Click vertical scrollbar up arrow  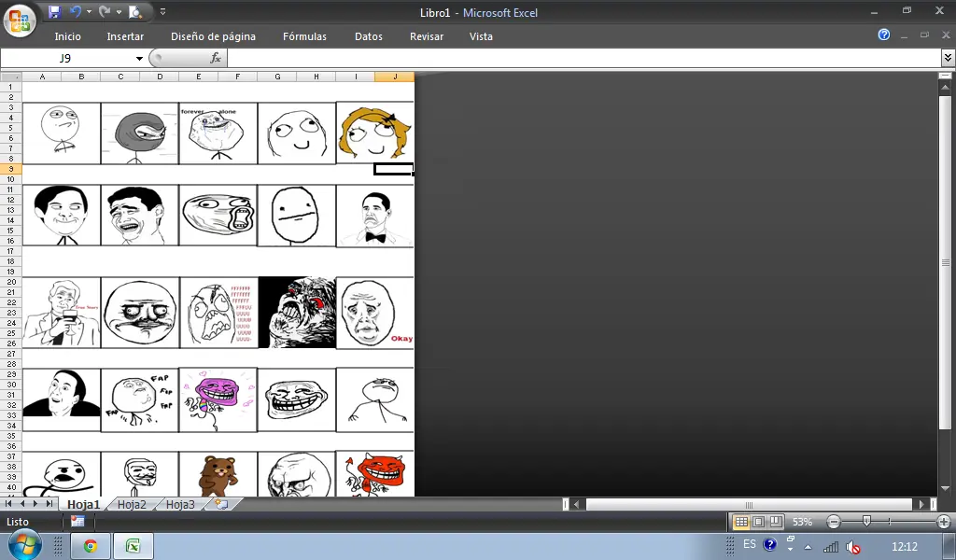[945, 88]
